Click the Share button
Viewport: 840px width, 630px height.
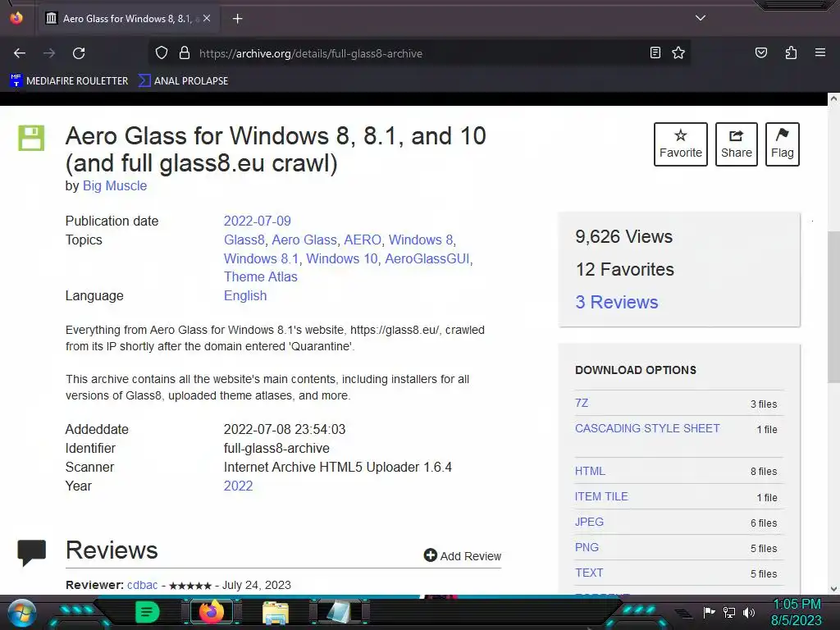pos(736,144)
